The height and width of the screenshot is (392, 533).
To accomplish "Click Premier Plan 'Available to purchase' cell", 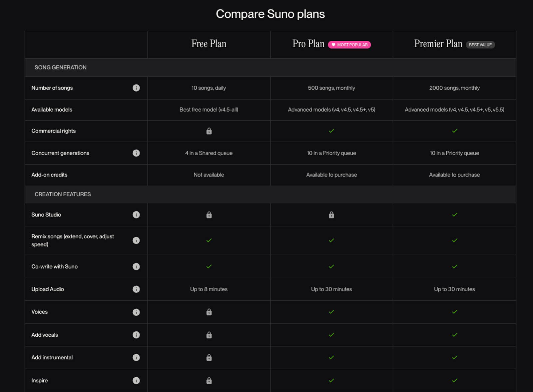I will coord(454,175).
